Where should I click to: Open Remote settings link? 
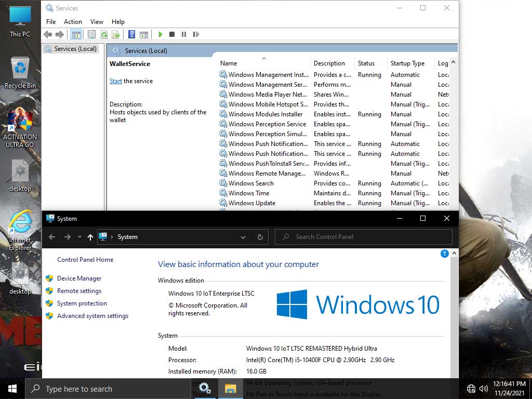coord(79,291)
